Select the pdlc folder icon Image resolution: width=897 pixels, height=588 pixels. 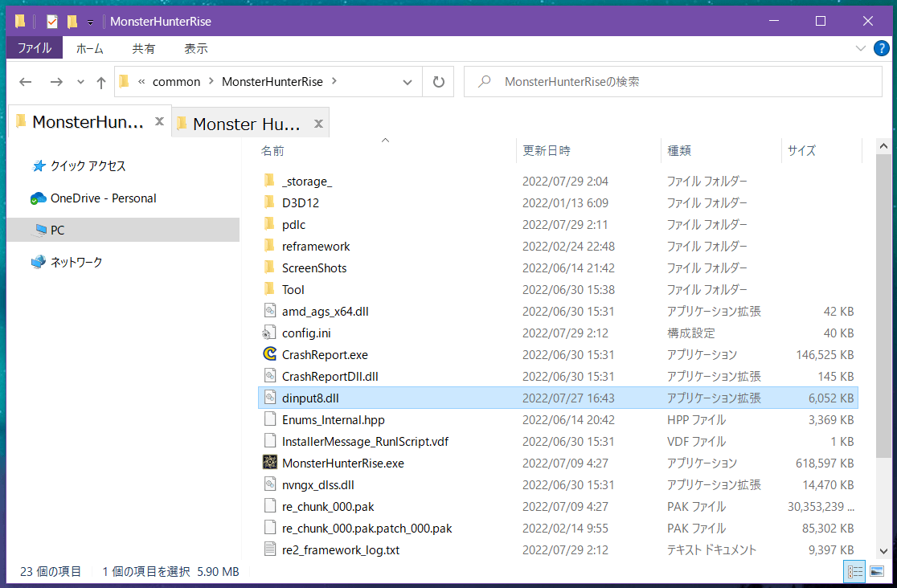[x=269, y=224]
